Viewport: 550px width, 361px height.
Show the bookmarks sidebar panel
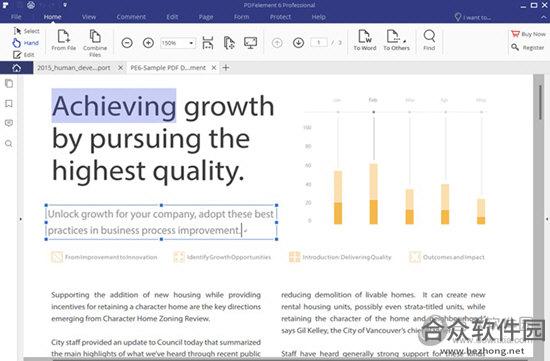pos(9,103)
